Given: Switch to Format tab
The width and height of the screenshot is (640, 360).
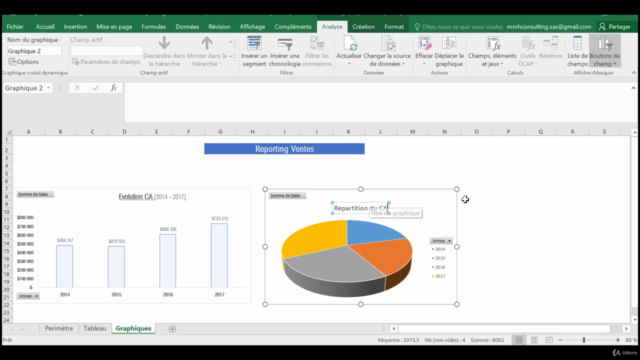Looking at the screenshot, I should tap(394, 27).
